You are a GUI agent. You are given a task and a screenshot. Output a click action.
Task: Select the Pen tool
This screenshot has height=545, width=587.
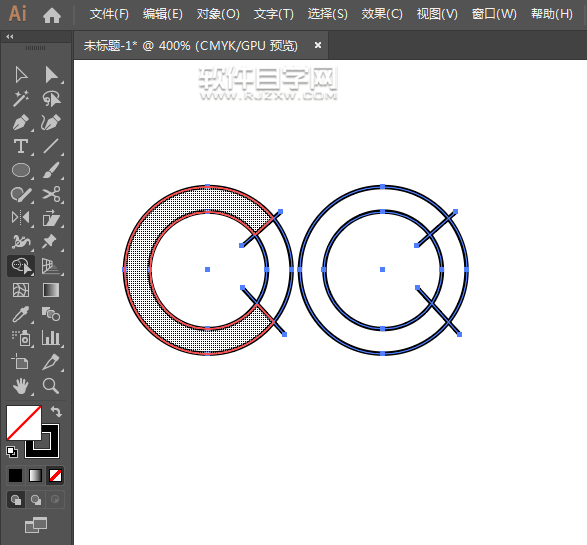pyautogui.click(x=21, y=122)
